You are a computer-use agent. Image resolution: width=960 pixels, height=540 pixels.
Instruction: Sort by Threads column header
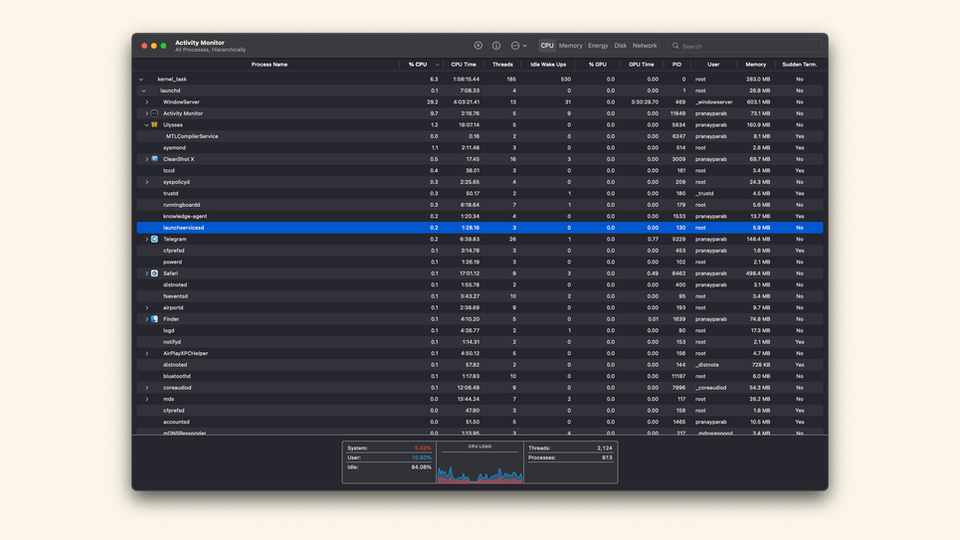click(x=502, y=64)
